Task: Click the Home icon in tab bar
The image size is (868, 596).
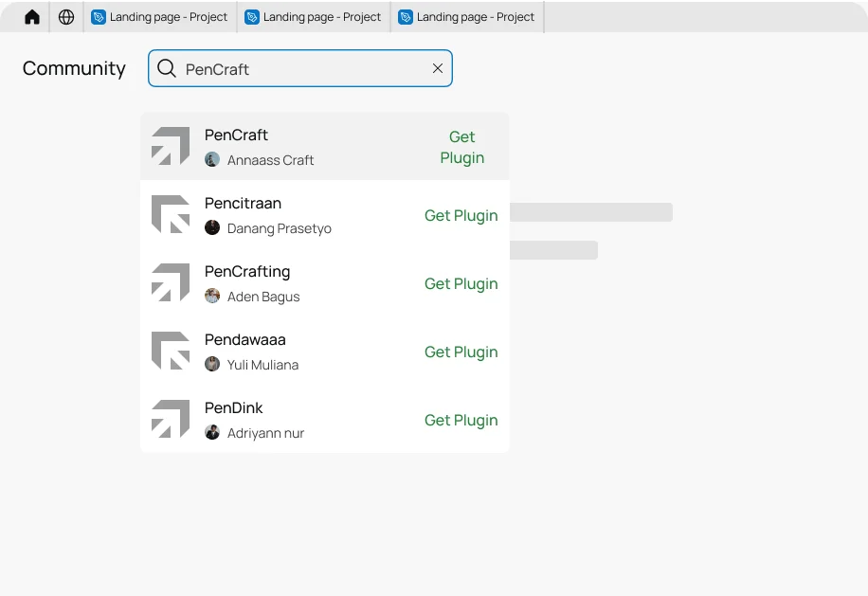Action: (32, 17)
